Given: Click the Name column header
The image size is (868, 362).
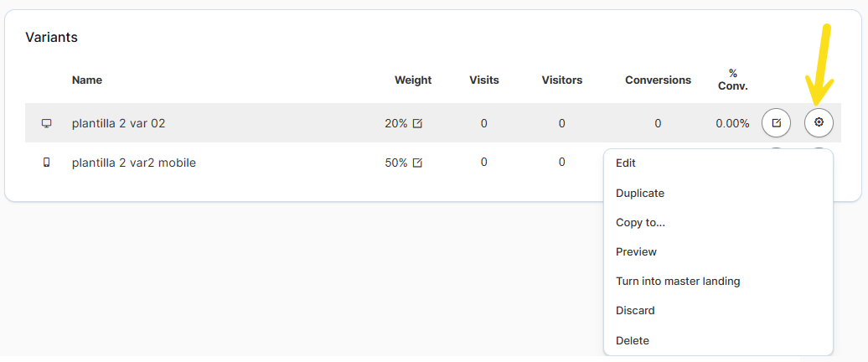Looking at the screenshot, I should pos(87,80).
